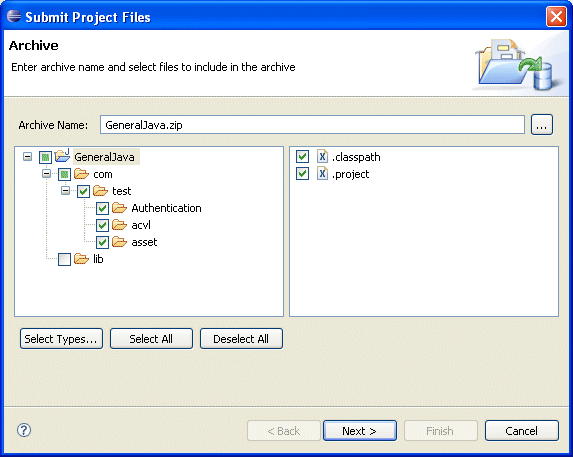Toggle the com folder checkbox
The width and height of the screenshot is (573, 457).
pos(64,174)
